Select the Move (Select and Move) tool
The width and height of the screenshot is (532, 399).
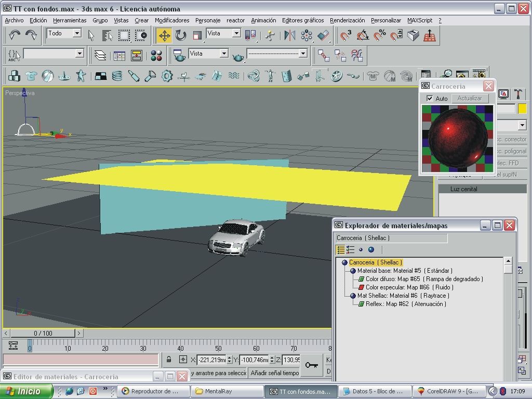point(164,35)
